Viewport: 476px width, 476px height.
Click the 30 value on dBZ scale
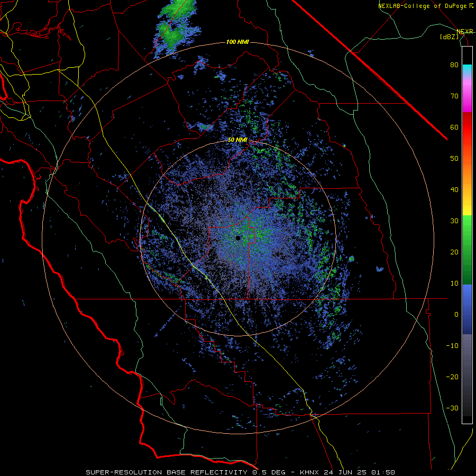[x=454, y=221]
